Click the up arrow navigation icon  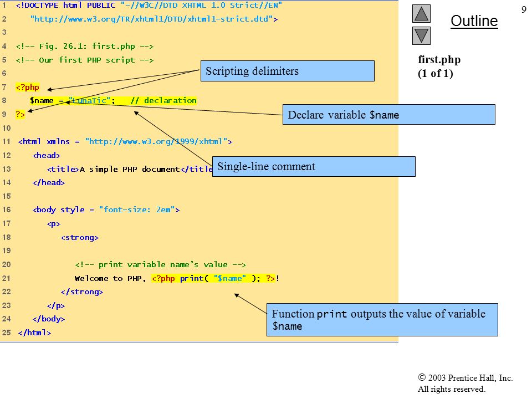point(421,13)
